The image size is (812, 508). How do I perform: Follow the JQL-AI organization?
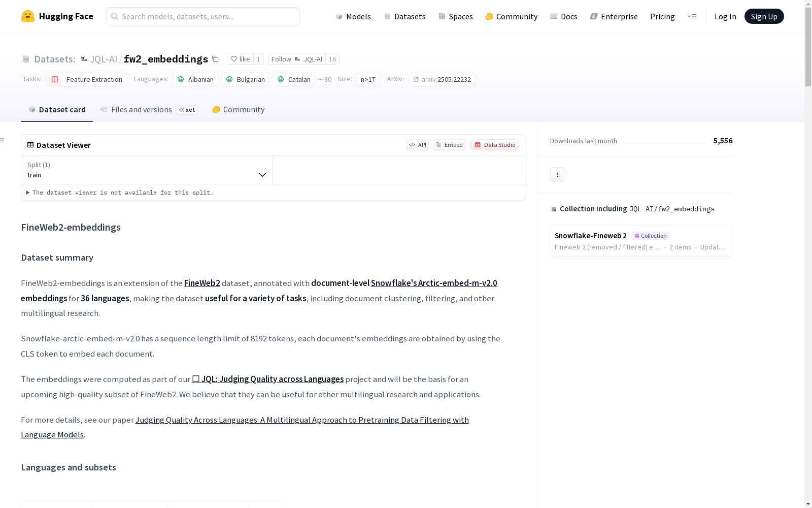click(x=297, y=59)
